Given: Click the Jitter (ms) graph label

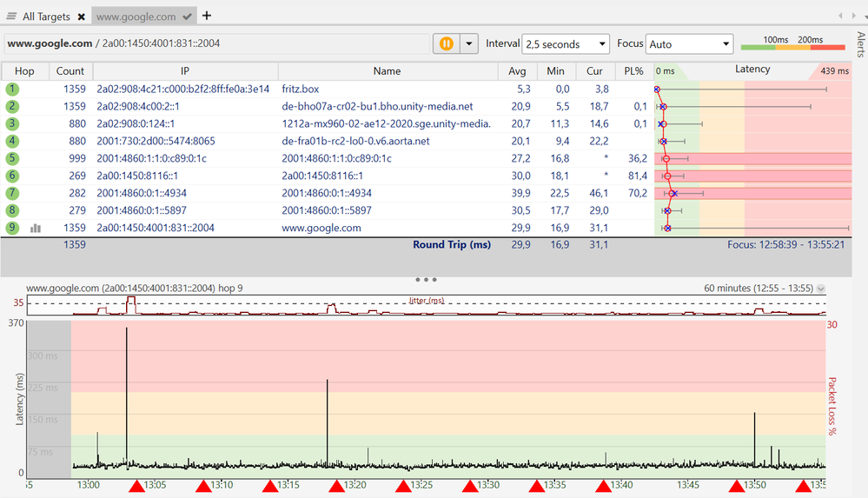Looking at the screenshot, I should [x=427, y=301].
